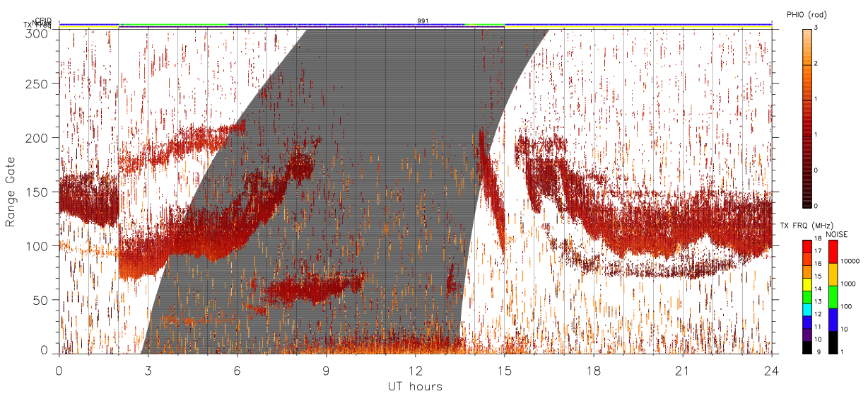Click the 'Range Gate' y-axis label
This screenshot has width=868, height=401.
11,192
